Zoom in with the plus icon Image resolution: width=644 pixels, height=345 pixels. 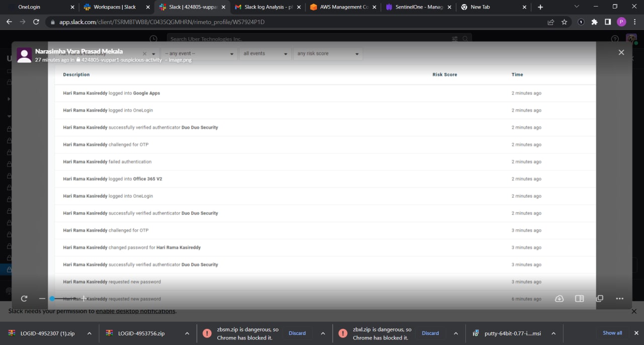click(x=84, y=298)
